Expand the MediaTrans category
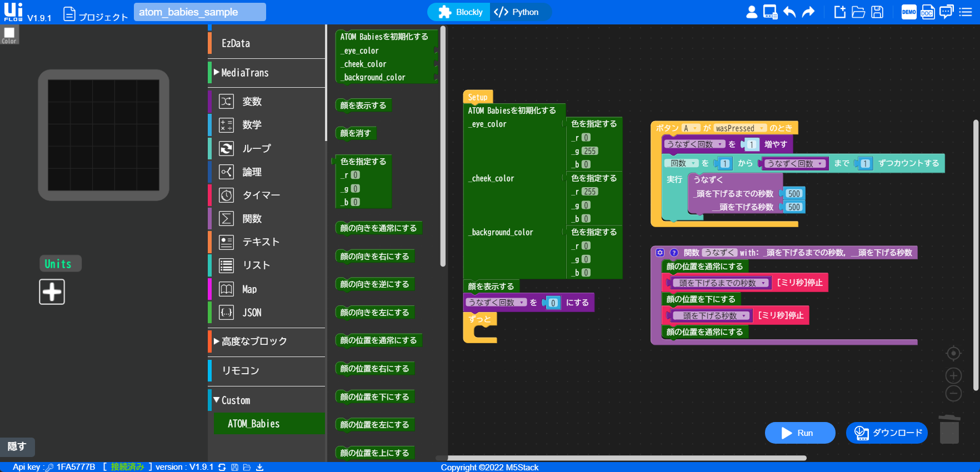Image resolution: width=980 pixels, height=472 pixels. click(267, 73)
